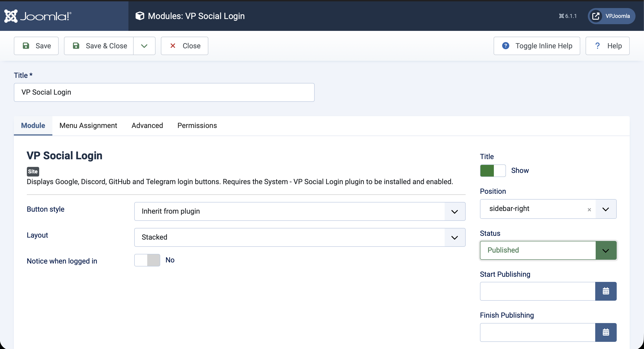Expand the save options dropdown arrow
The height and width of the screenshot is (349, 644).
point(144,46)
